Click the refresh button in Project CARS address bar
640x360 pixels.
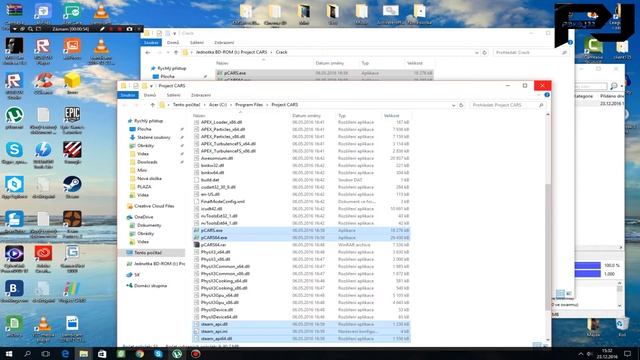tap(461, 105)
